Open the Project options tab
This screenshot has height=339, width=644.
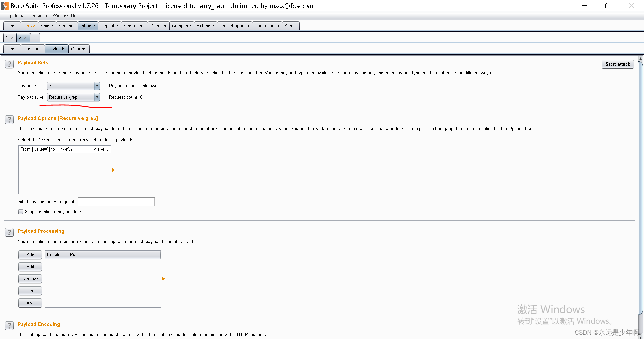234,26
